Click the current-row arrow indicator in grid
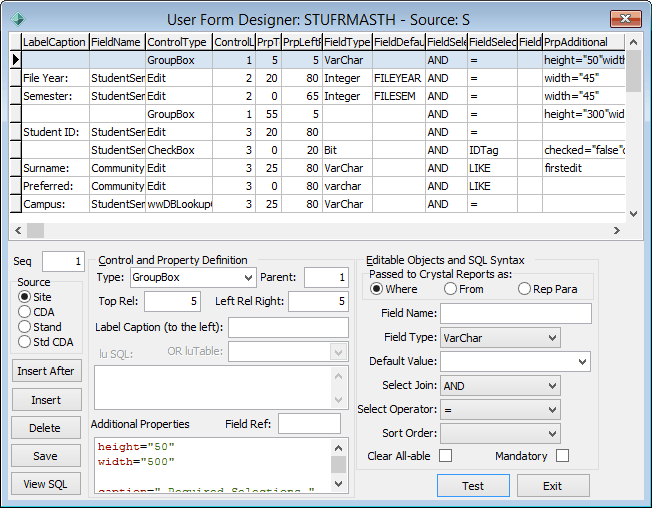 click(16, 60)
